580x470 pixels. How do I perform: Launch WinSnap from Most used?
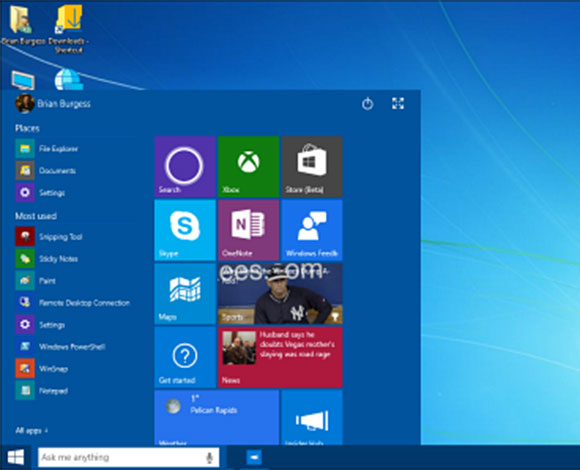(42, 369)
